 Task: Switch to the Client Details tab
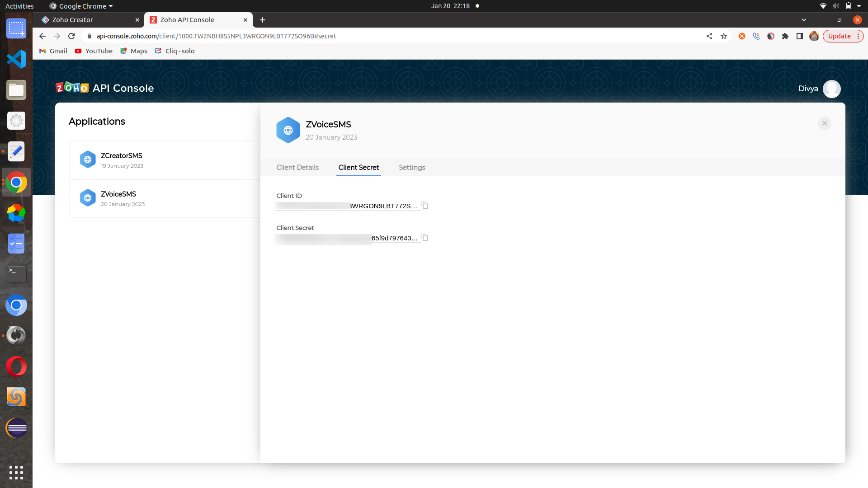[297, 167]
